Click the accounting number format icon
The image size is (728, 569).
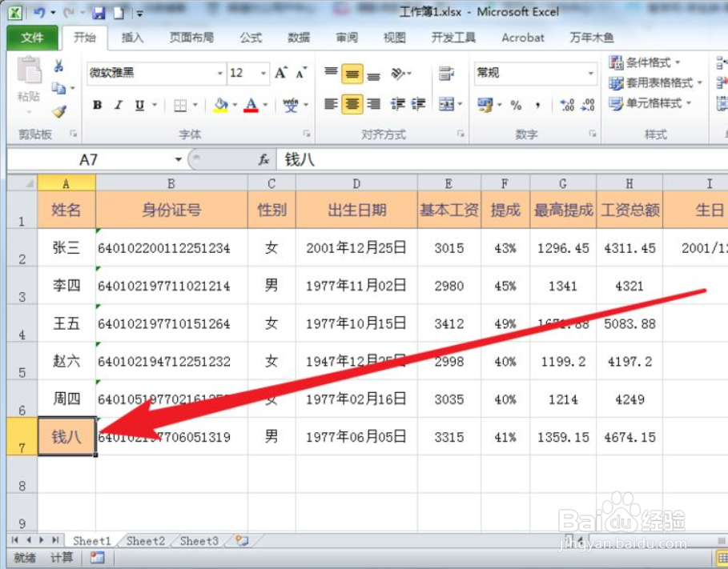[485, 105]
